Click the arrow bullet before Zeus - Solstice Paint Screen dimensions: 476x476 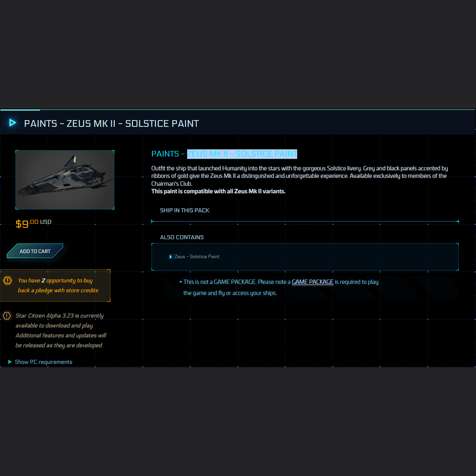point(171,257)
